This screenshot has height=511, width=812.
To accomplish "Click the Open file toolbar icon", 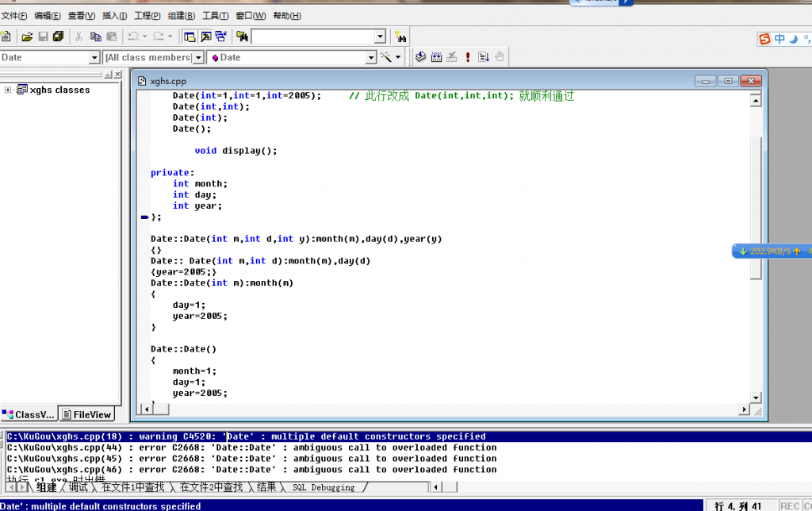I will coord(27,36).
